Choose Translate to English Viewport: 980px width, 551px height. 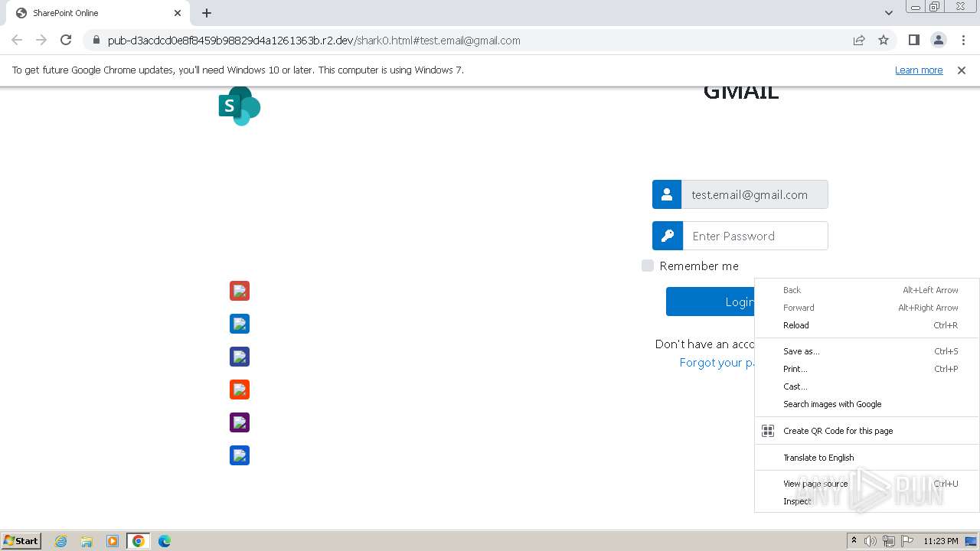coord(867,458)
